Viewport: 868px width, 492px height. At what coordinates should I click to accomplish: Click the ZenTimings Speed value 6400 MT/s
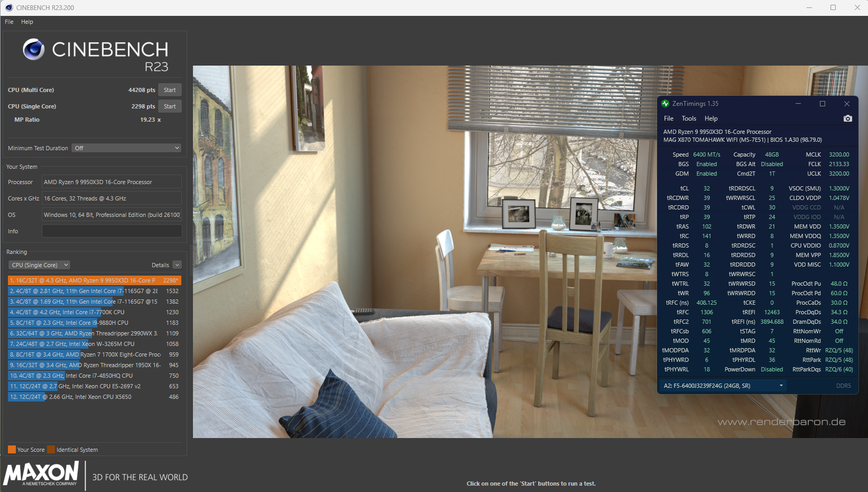[x=707, y=154]
